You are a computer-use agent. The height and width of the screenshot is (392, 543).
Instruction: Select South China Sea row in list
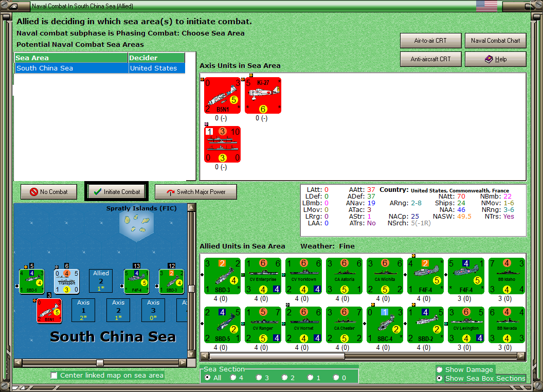point(100,68)
